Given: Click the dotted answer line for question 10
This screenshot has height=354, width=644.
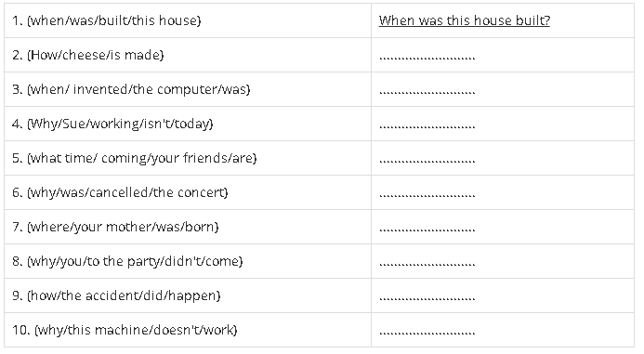Looking at the screenshot, I should tap(427, 334).
